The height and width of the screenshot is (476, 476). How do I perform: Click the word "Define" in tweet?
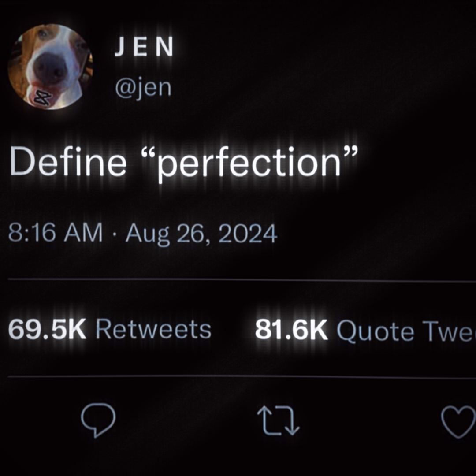tap(67, 162)
